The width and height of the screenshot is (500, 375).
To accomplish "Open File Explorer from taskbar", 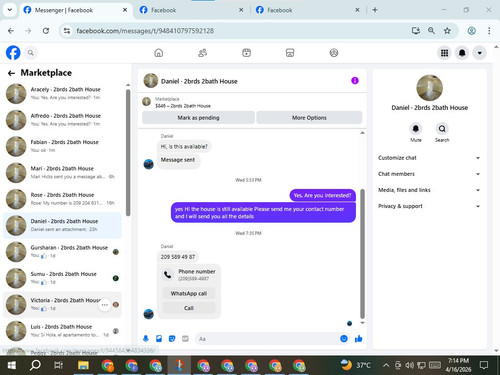I will [x=83, y=365].
